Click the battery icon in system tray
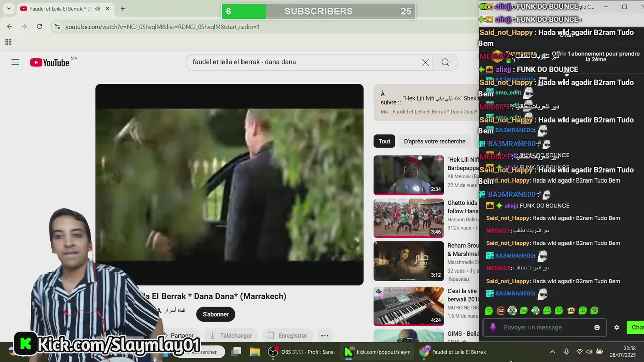Image resolution: width=644 pixels, height=362 pixels. pyautogui.click(x=600, y=352)
